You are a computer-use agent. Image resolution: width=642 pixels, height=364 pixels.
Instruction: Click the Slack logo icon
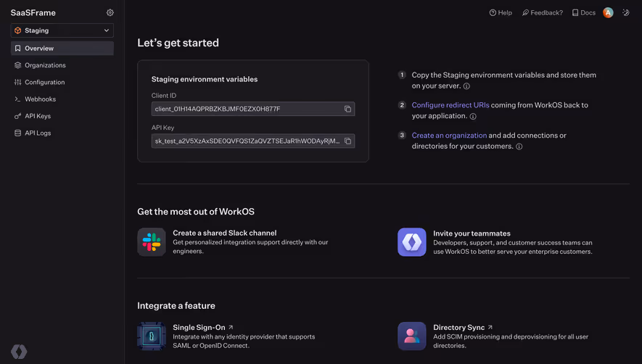coord(152,242)
